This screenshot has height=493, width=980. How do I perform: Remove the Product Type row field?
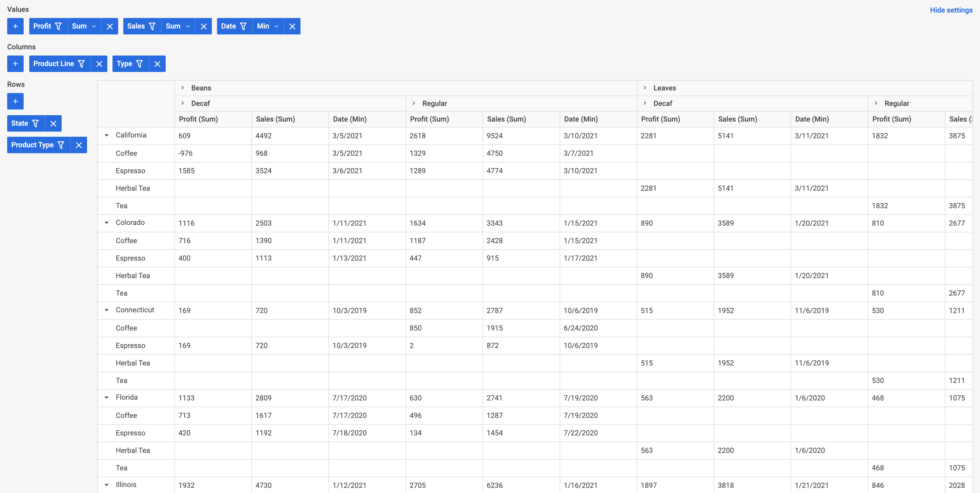point(79,145)
